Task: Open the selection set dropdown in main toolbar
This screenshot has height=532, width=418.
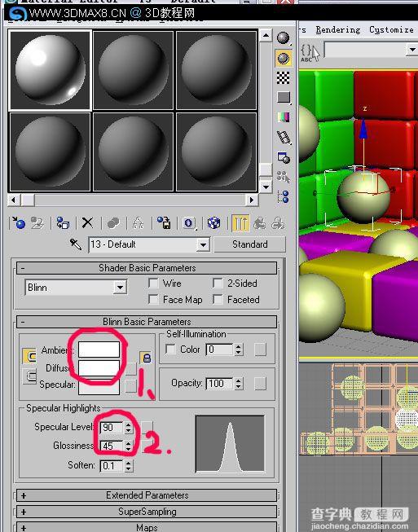Action: [412, 50]
